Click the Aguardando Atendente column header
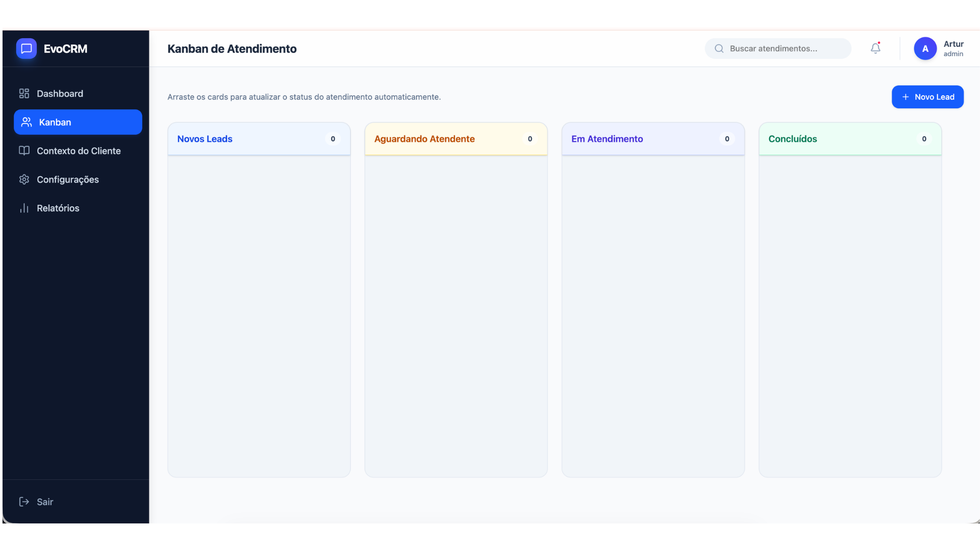The height and width of the screenshot is (551, 980). pos(424,139)
